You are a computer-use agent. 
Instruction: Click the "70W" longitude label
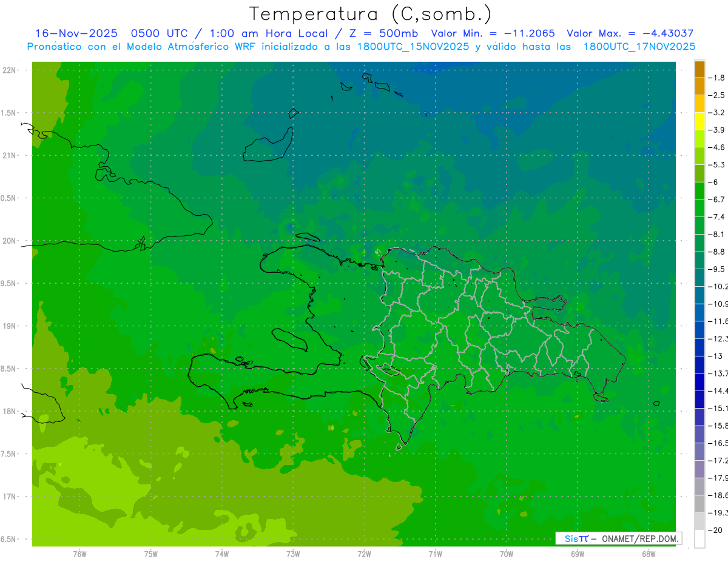[x=506, y=554]
